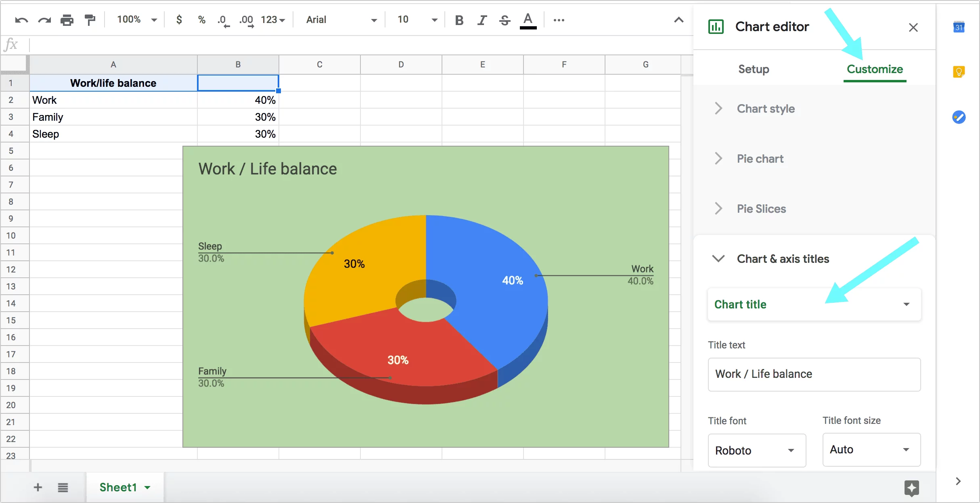Viewport: 980px width, 503px height.
Task: Collapse the side panel arrow
Action: [x=959, y=481]
